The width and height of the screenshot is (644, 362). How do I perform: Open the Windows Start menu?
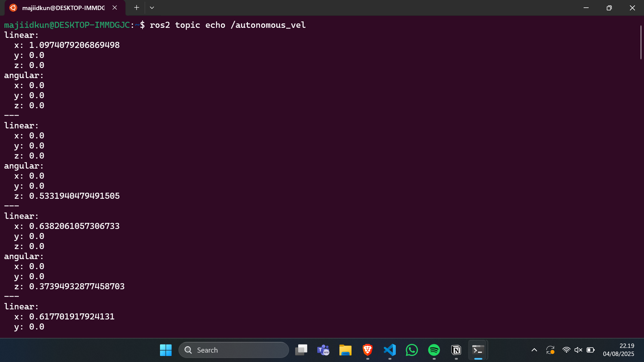click(x=166, y=350)
